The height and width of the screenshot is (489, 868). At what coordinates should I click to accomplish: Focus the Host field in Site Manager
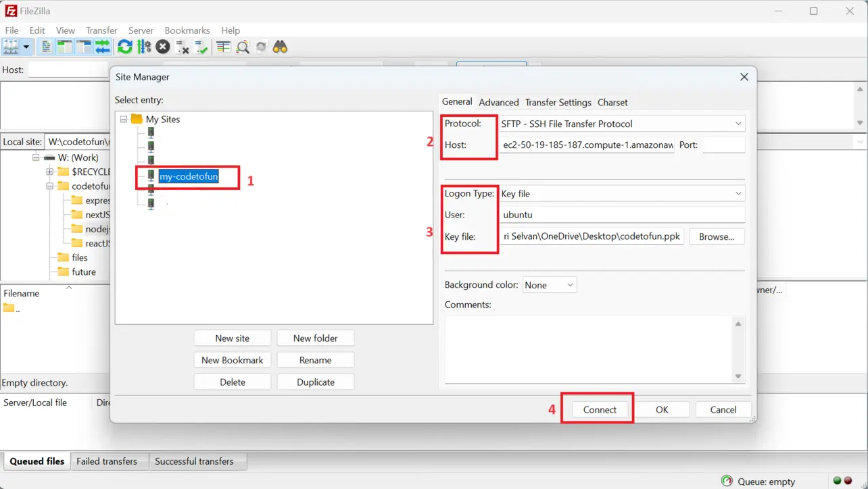587,145
